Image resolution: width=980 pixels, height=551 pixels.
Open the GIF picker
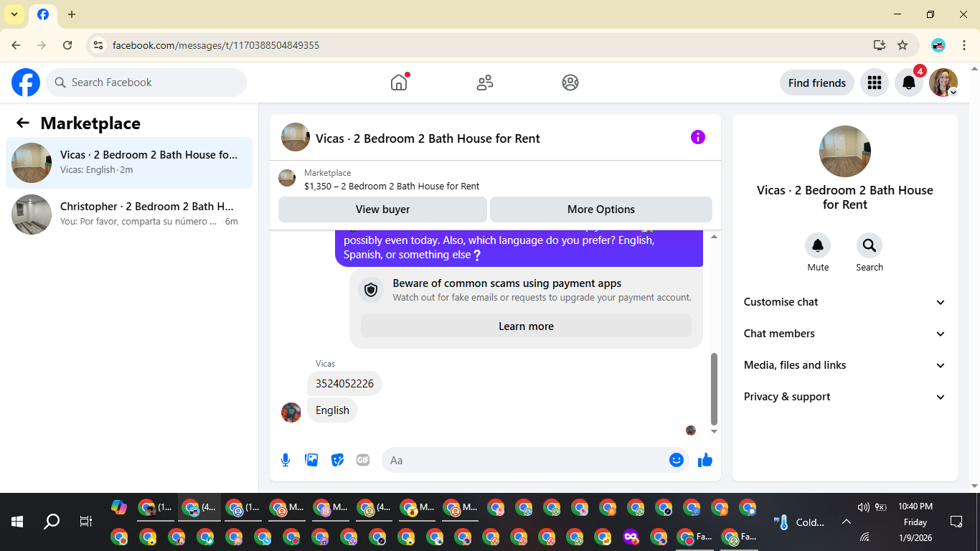coord(363,460)
